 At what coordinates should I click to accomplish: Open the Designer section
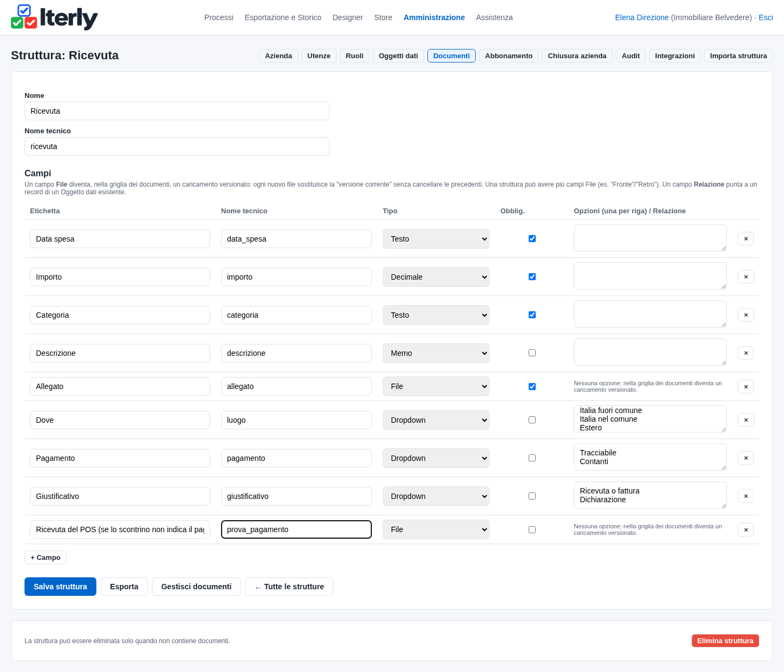point(348,17)
